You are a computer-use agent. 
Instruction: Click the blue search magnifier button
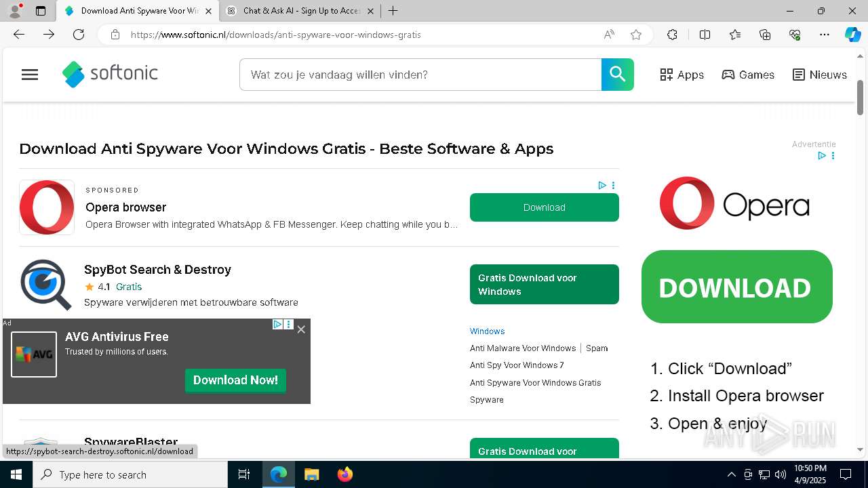pos(617,75)
